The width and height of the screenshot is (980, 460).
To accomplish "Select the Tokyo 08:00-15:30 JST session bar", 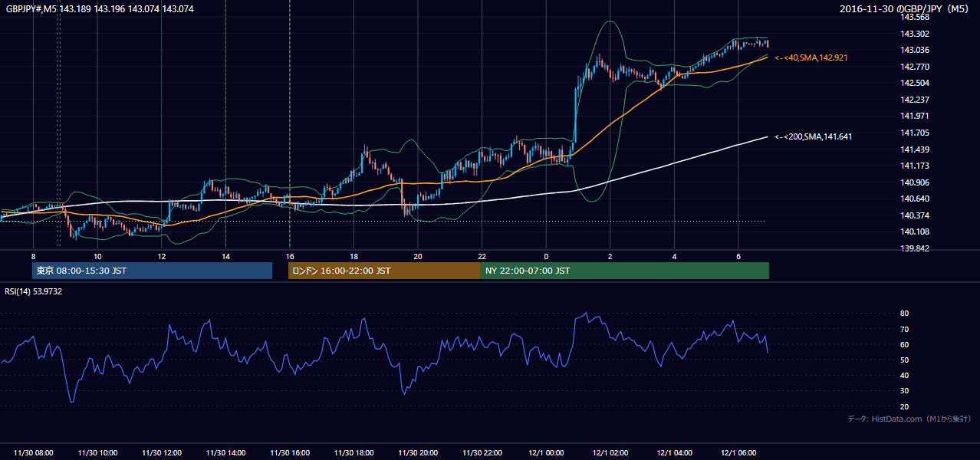I will pyautogui.click(x=152, y=271).
